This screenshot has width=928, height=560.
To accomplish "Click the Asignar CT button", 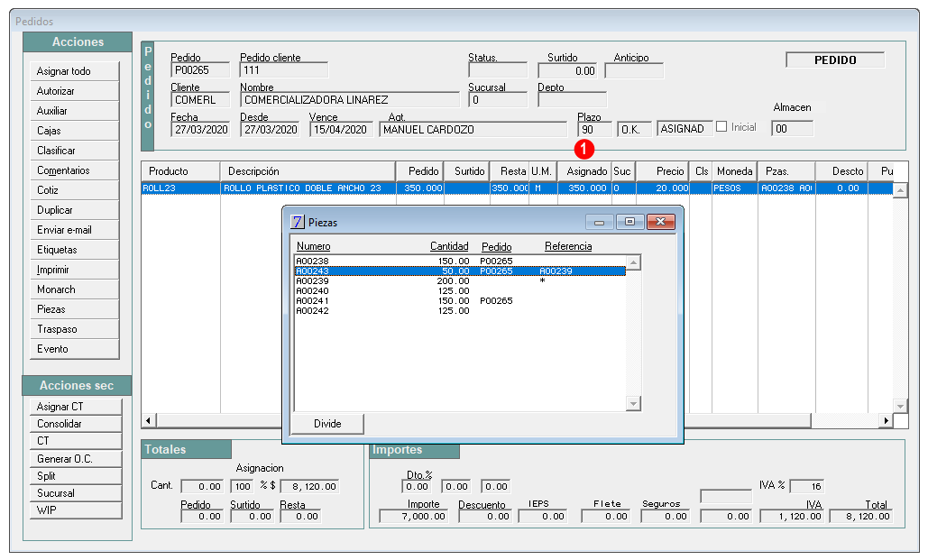I will [76, 407].
